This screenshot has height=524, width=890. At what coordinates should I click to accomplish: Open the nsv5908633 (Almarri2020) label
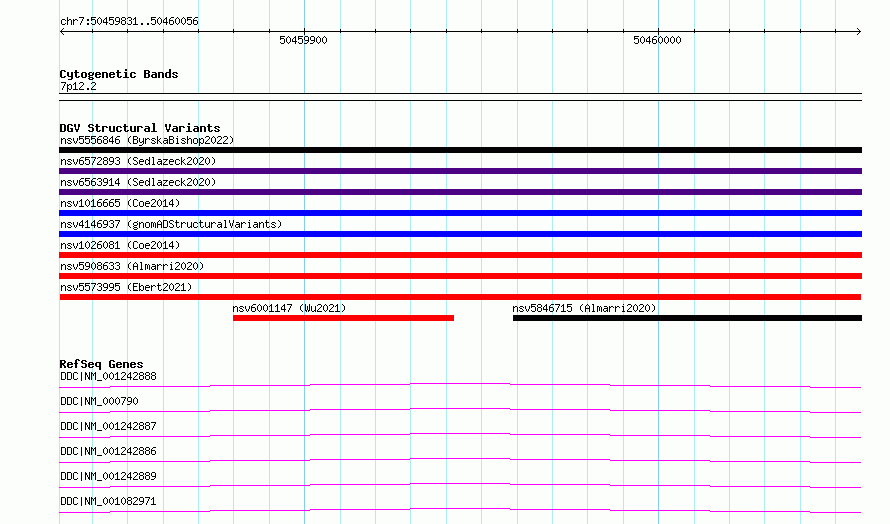(x=132, y=266)
